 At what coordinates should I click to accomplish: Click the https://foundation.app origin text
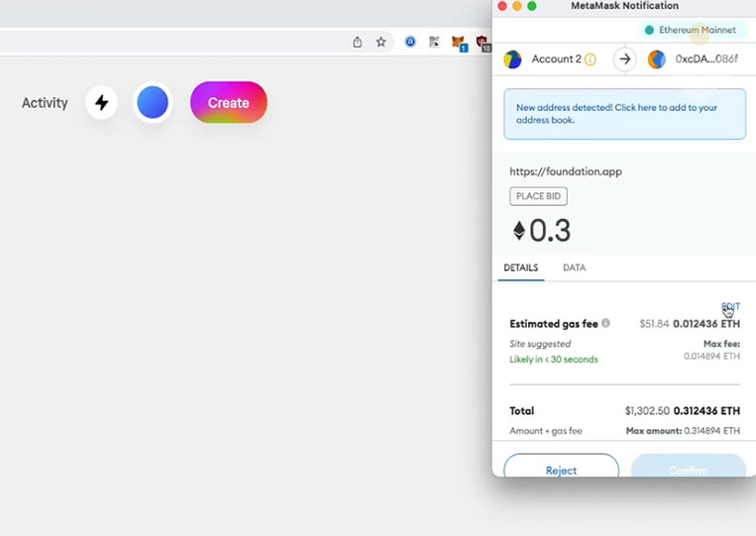point(566,171)
